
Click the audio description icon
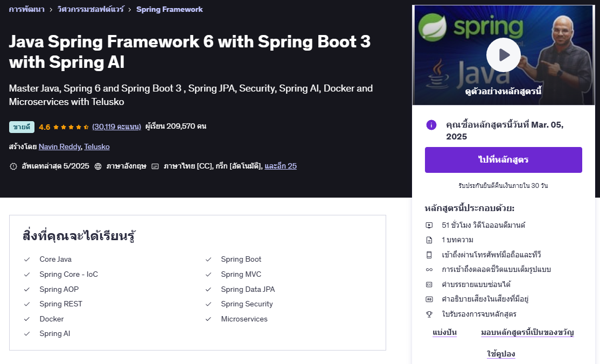[x=428, y=299]
